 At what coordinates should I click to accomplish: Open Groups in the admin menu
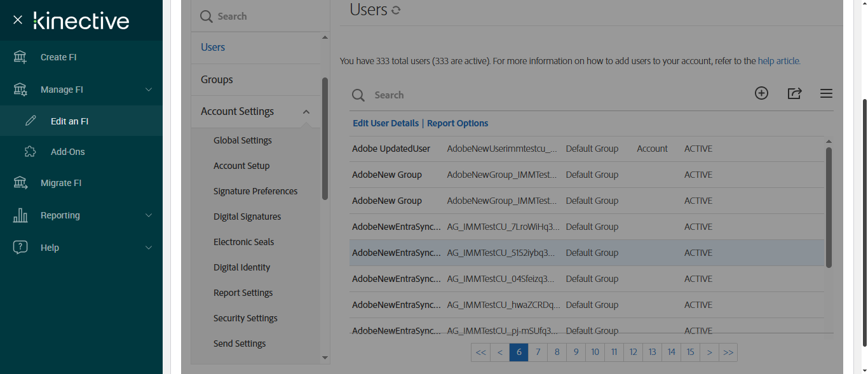pos(217,79)
